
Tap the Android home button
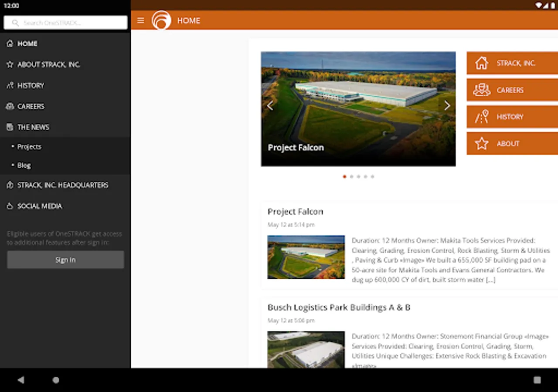[x=56, y=380]
